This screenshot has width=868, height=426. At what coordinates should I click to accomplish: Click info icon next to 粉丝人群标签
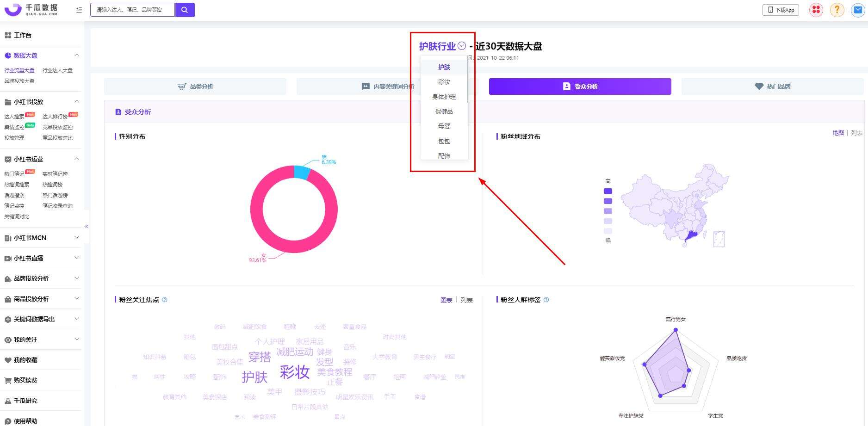point(546,300)
